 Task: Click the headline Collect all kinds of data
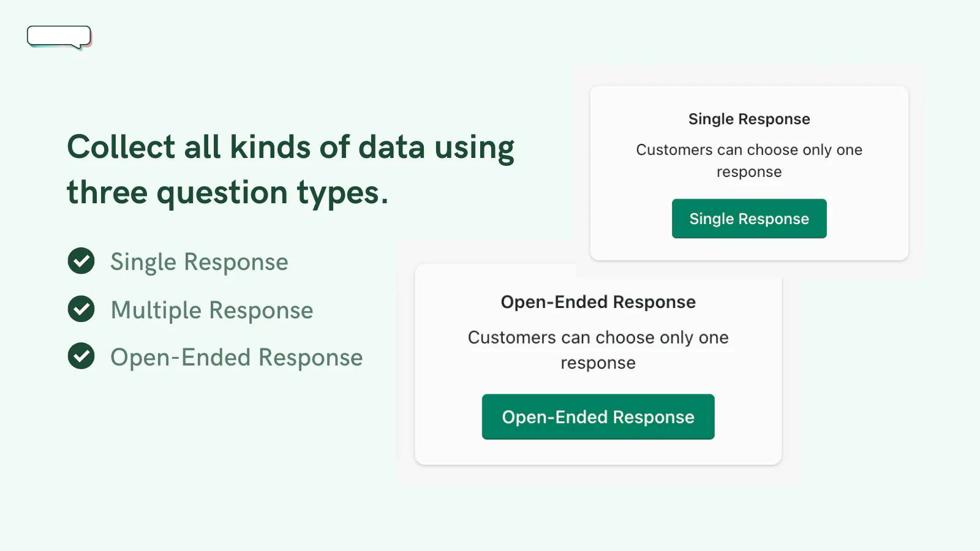click(x=291, y=170)
